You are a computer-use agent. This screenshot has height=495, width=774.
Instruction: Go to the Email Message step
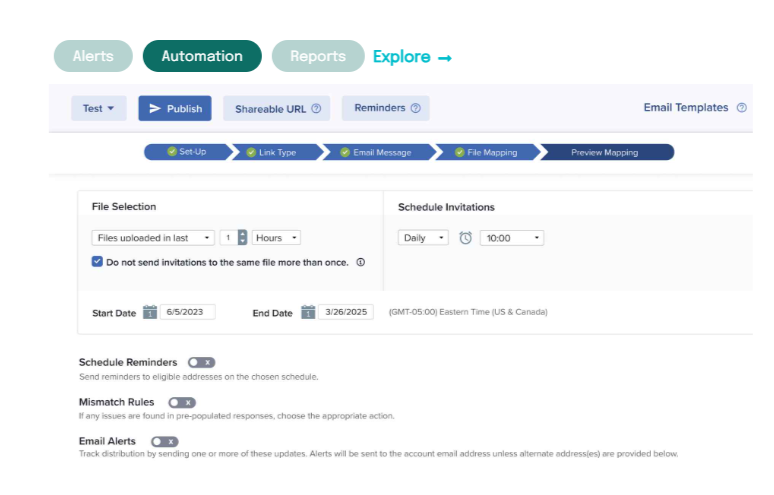pos(380,152)
